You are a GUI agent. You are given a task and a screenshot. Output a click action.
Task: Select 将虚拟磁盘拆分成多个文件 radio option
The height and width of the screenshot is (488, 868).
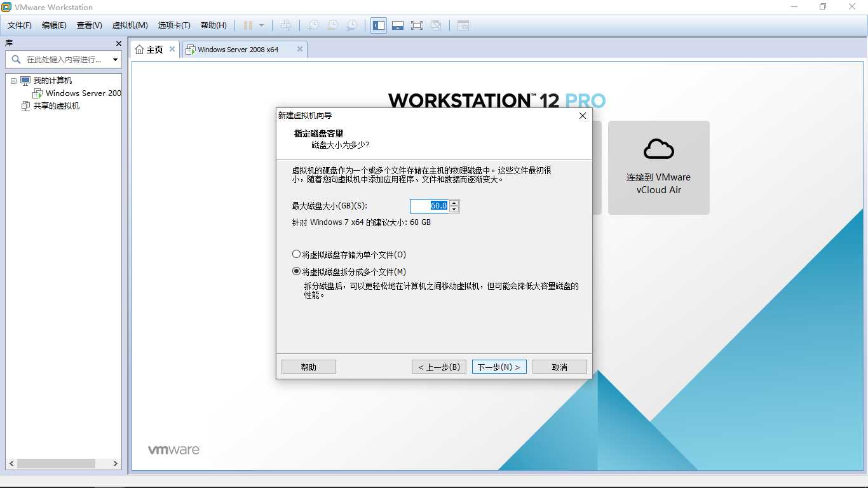(x=349, y=271)
